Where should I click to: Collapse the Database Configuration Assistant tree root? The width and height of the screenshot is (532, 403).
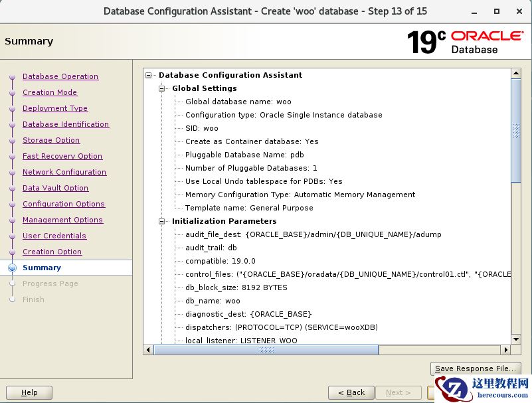click(149, 75)
